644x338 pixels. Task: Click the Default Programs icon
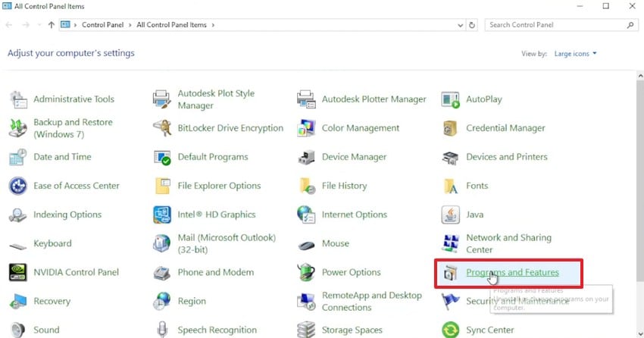[x=162, y=157]
